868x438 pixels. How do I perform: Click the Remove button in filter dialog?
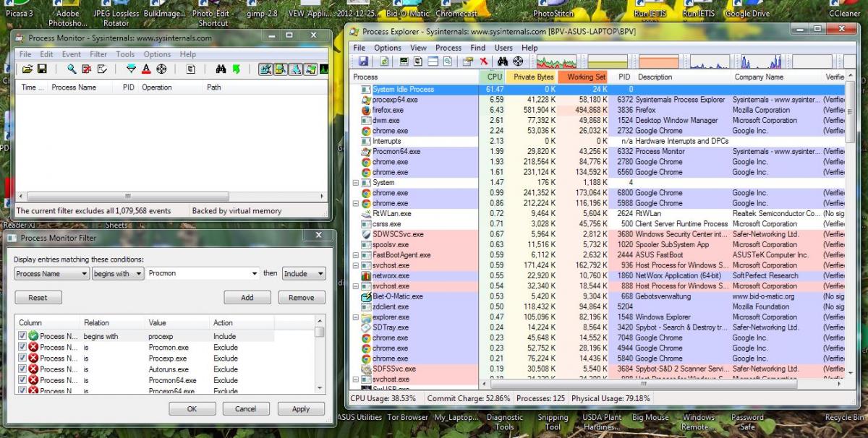tap(301, 297)
